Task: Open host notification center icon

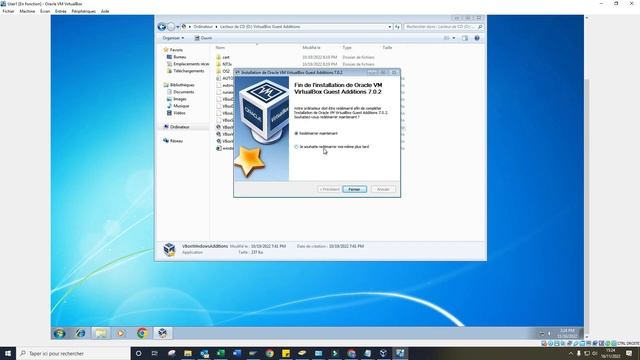Action: click(629, 353)
